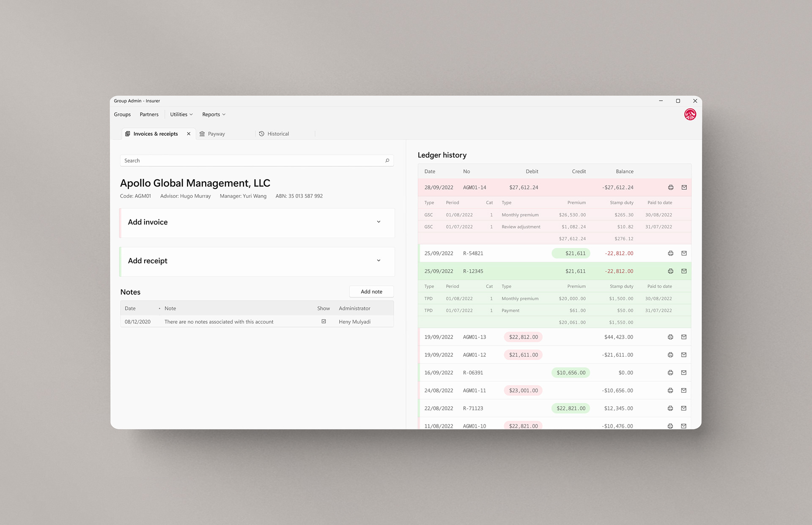The height and width of the screenshot is (525, 812).
Task: Open the Utilities dropdown menu
Action: [x=181, y=115]
